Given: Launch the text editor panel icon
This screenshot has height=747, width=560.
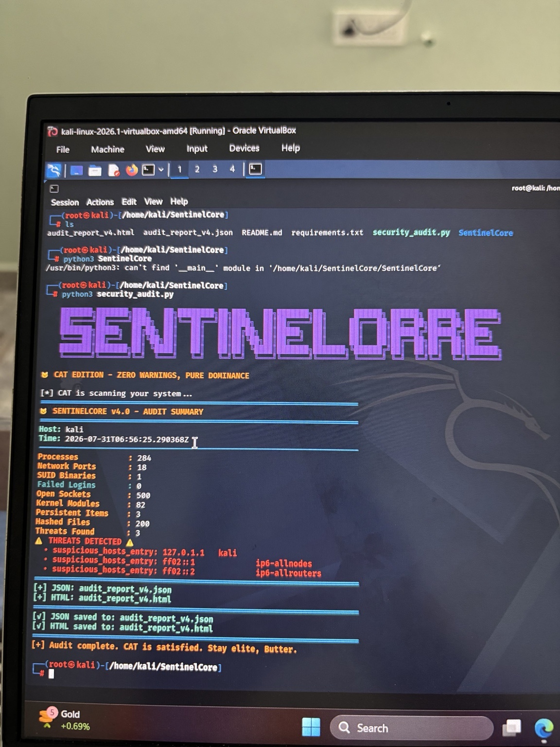Looking at the screenshot, I should click(x=114, y=170).
